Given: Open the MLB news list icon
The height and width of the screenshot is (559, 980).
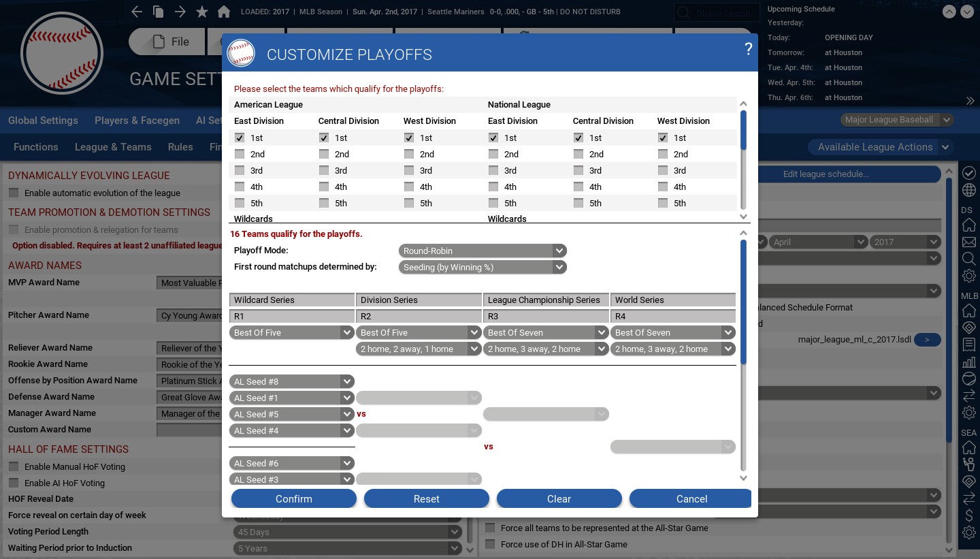Looking at the screenshot, I should click(969, 345).
